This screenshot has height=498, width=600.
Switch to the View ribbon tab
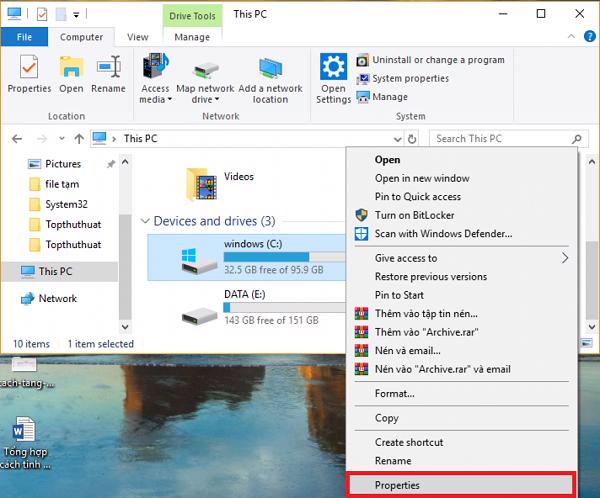138,37
